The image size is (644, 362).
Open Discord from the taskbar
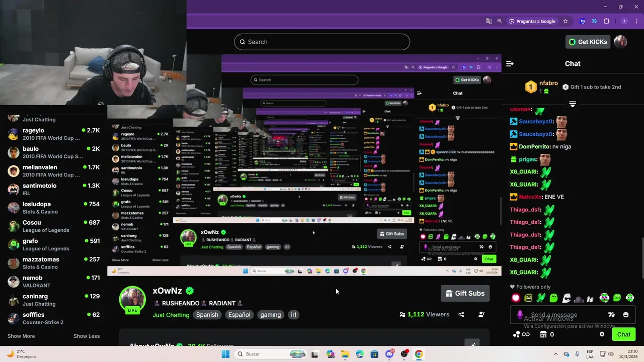[389, 354]
